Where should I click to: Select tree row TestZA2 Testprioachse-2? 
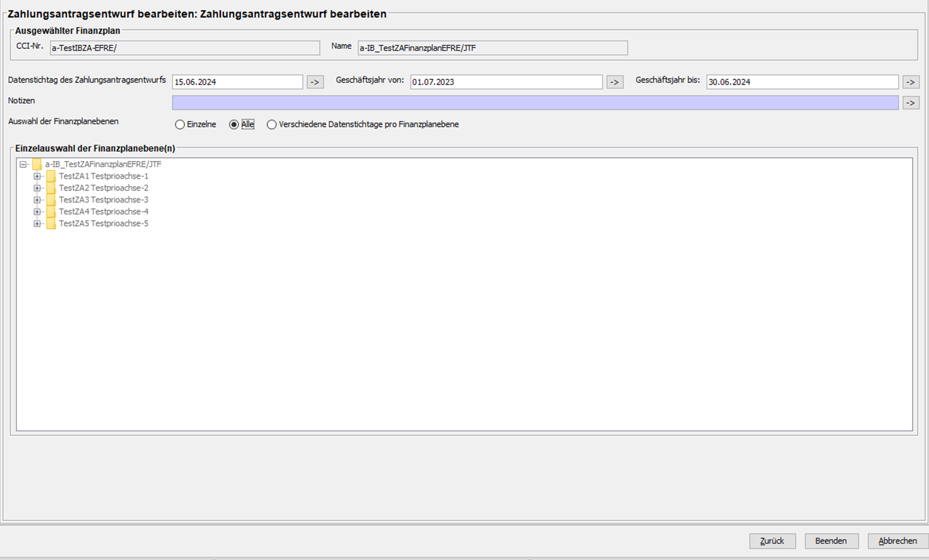[104, 188]
